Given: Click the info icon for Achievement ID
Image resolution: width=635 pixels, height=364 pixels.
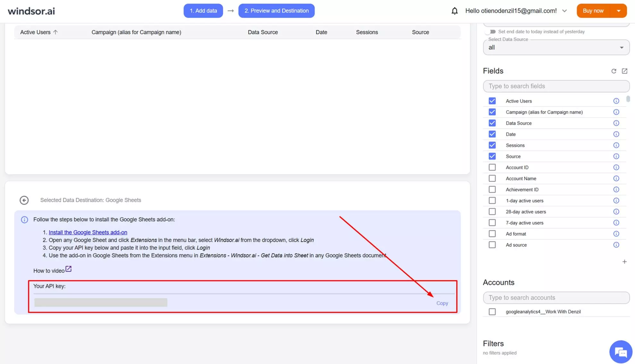Looking at the screenshot, I should point(616,189).
